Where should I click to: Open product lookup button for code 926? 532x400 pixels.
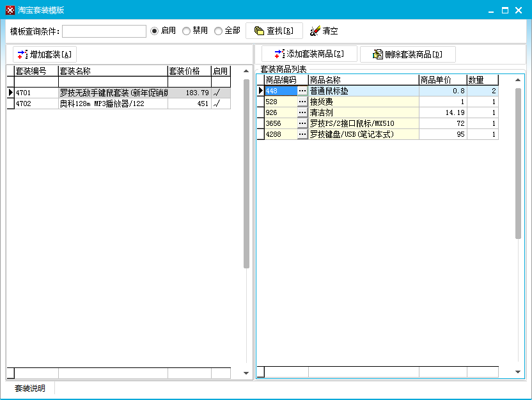(302, 112)
